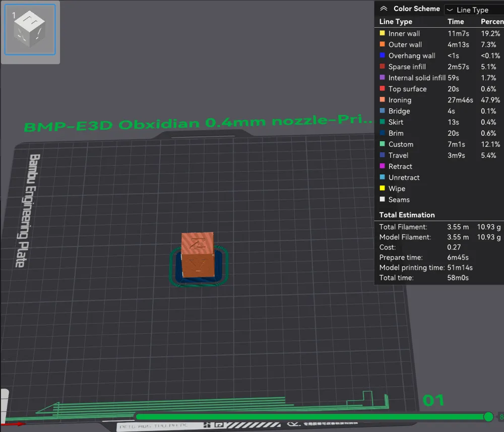Click the Skirt teal icon
Viewport: 504px width, 432px height.
pos(382,122)
